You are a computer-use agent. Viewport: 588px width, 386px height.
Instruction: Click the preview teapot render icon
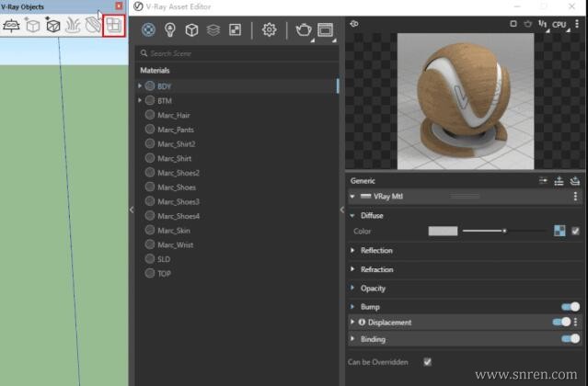point(527,24)
